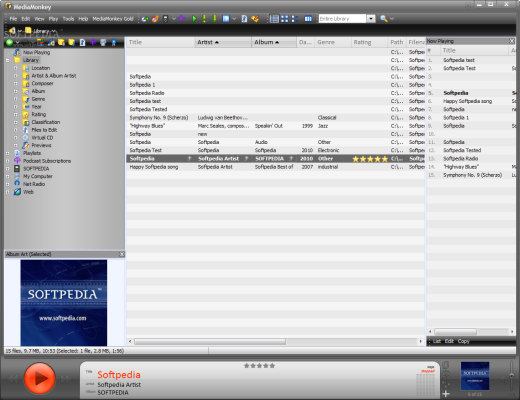Click the purple podcast icon in top toolbar
This screenshot has width=520, height=400.
(x=182, y=18)
